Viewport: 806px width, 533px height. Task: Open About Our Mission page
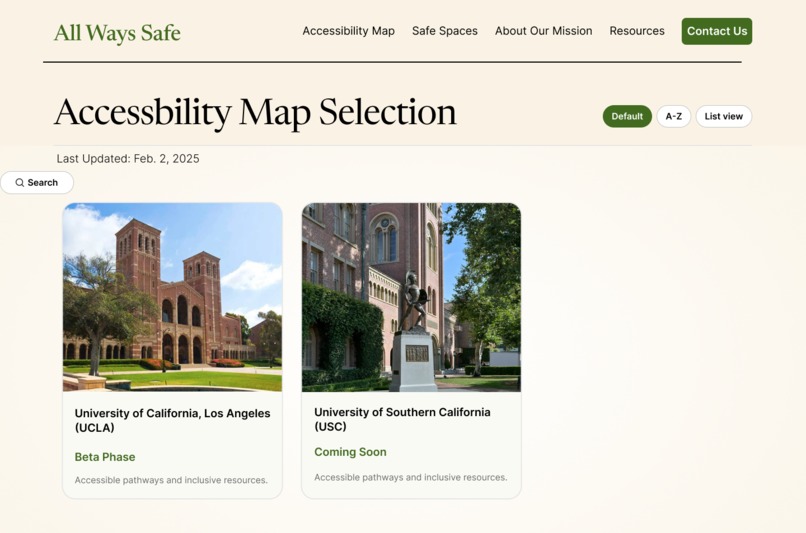pyautogui.click(x=543, y=31)
